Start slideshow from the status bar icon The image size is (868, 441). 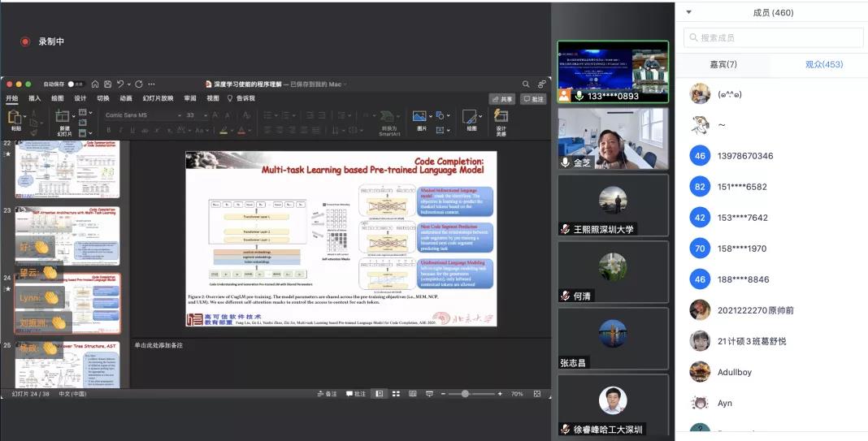pos(427,394)
